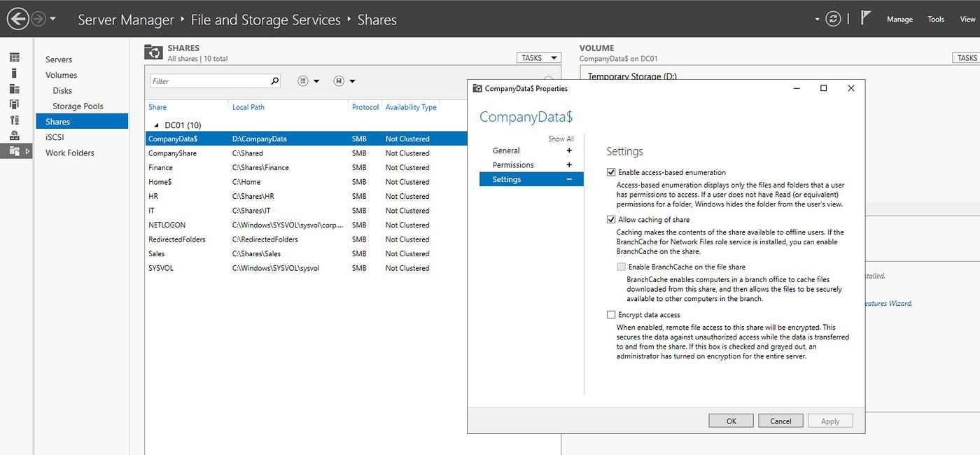980x455 pixels.
Task: Click the forward navigation arrow
Action: 39,19
